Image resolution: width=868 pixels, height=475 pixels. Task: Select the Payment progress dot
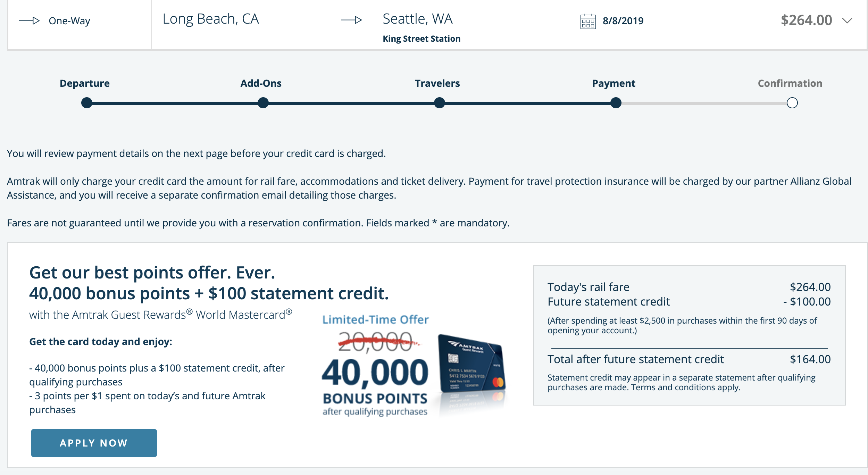(x=616, y=102)
